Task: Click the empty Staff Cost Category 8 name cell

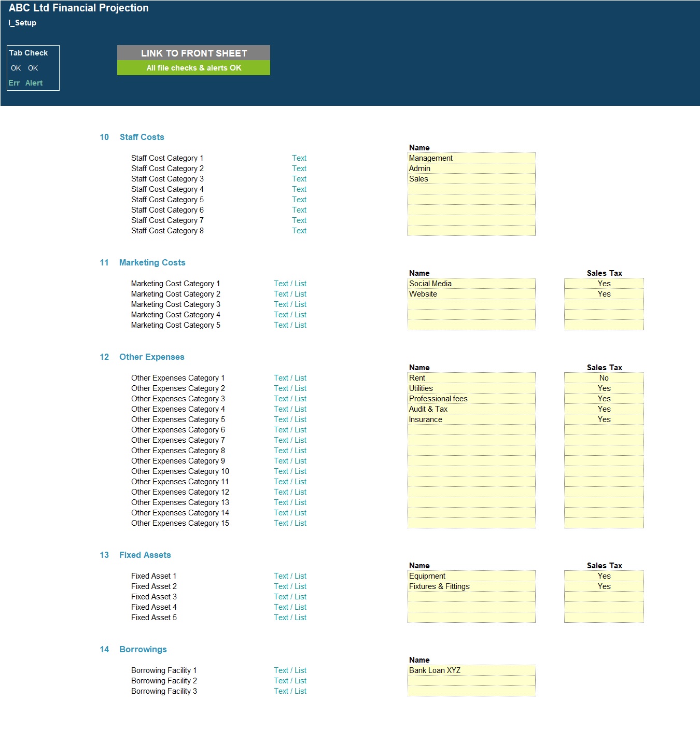Action: click(x=471, y=231)
